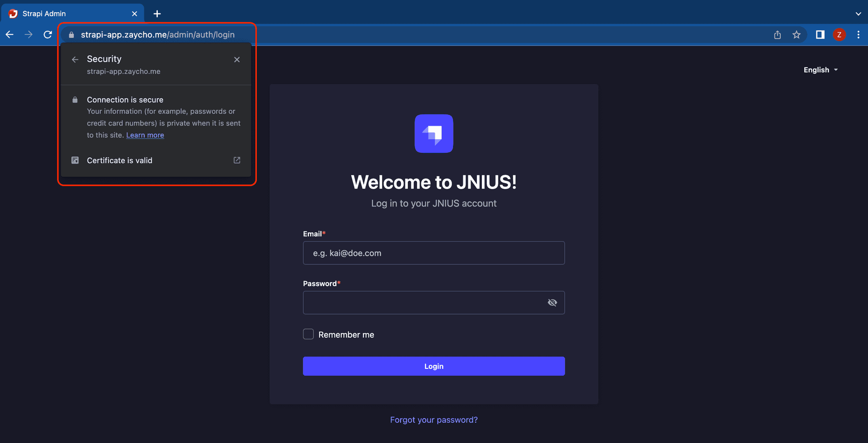868x443 pixels.
Task: Click the Strapi logo
Action: (434, 133)
